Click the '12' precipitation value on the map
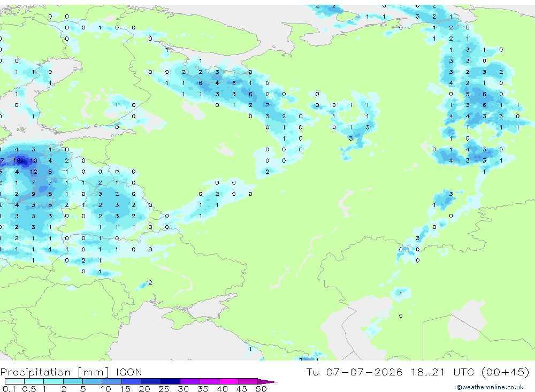The width and height of the screenshot is (535, 392). [33, 172]
